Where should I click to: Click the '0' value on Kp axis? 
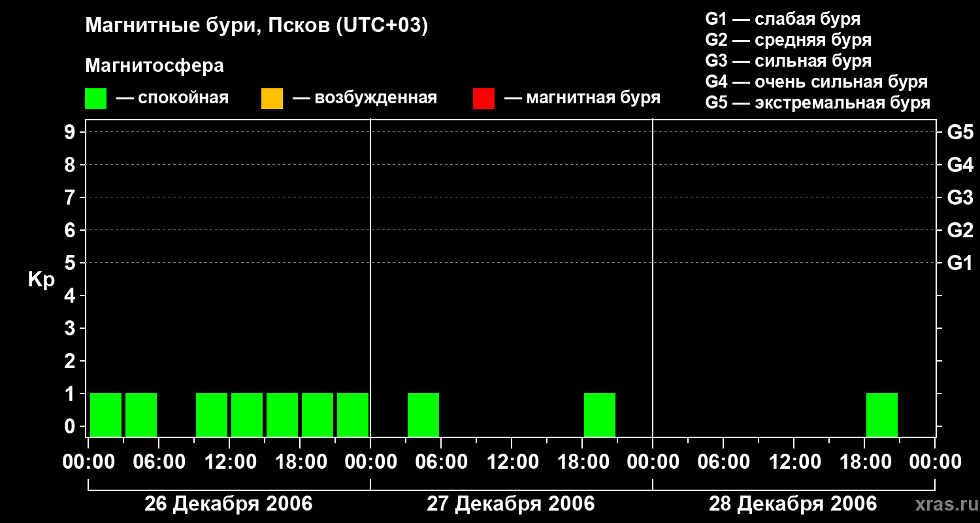[x=71, y=426]
